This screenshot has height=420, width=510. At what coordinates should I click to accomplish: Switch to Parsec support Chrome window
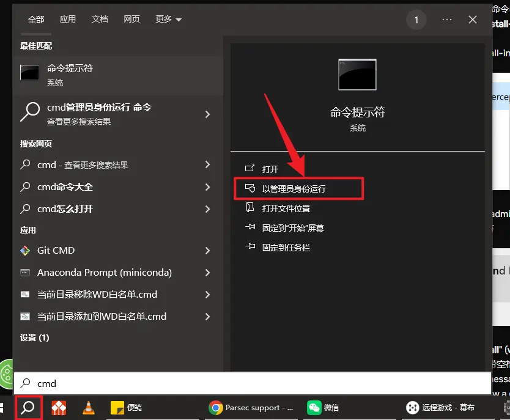tap(252, 408)
